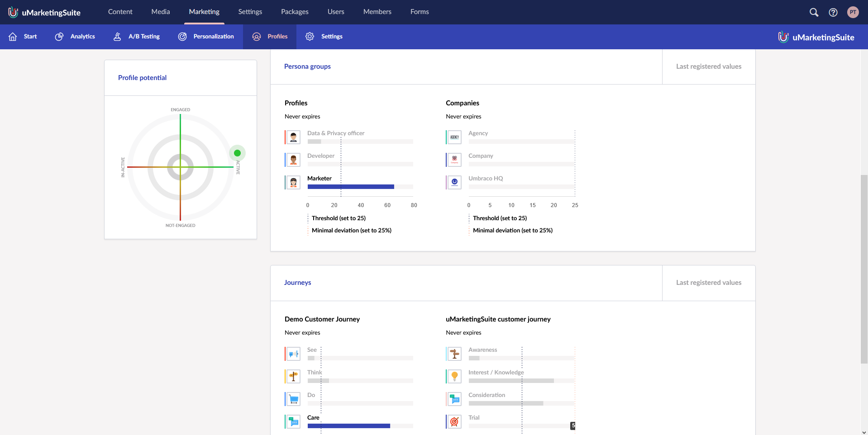Click the uMarketingSuite customer journey heading

click(498, 319)
